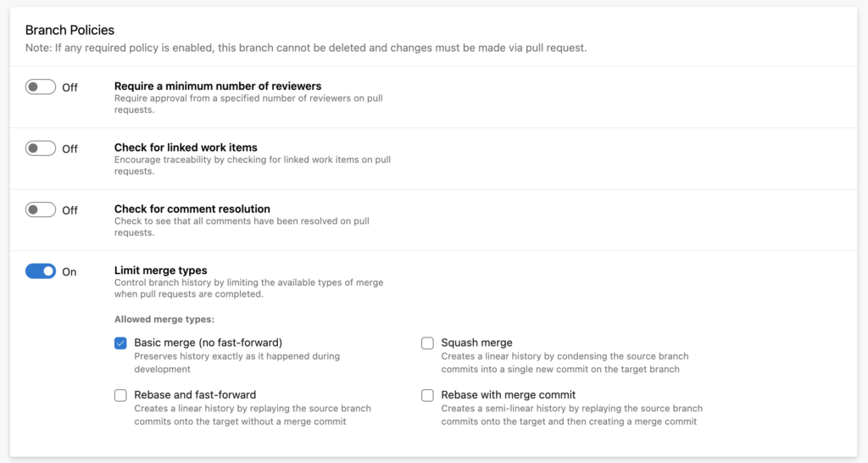This screenshot has height=463, width=868.
Task: Enable the comment resolution toggle switch
Action: [41, 209]
